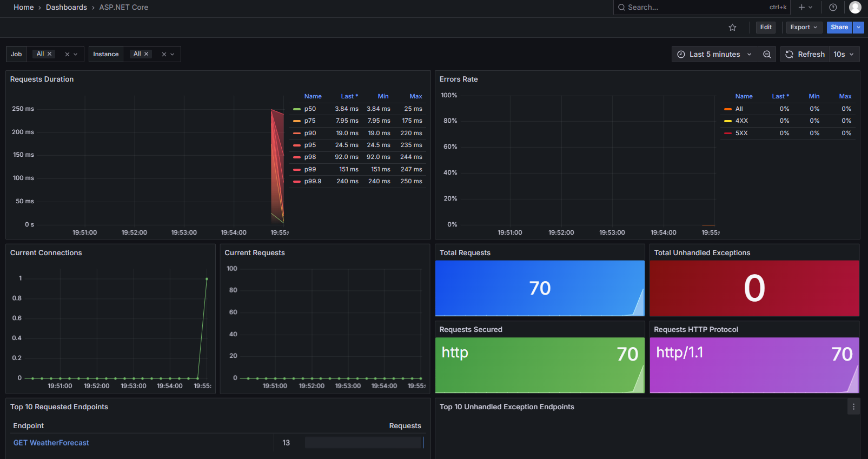The height and width of the screenshot is (459, 868).
Task: Click the 5XX red color swatch
Action: click(728, 133)
